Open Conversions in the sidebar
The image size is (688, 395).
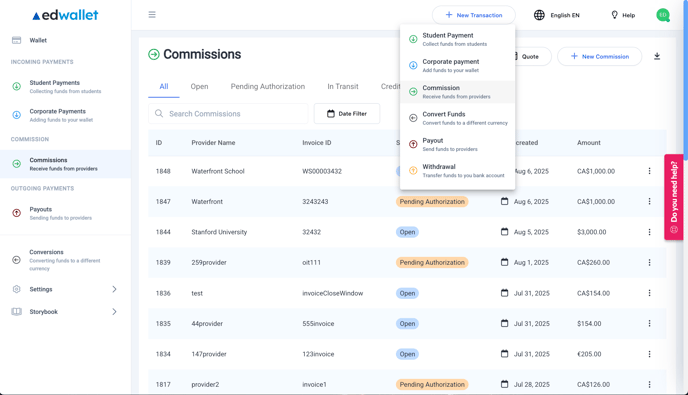pyautogui.click(x=65, y=260)
